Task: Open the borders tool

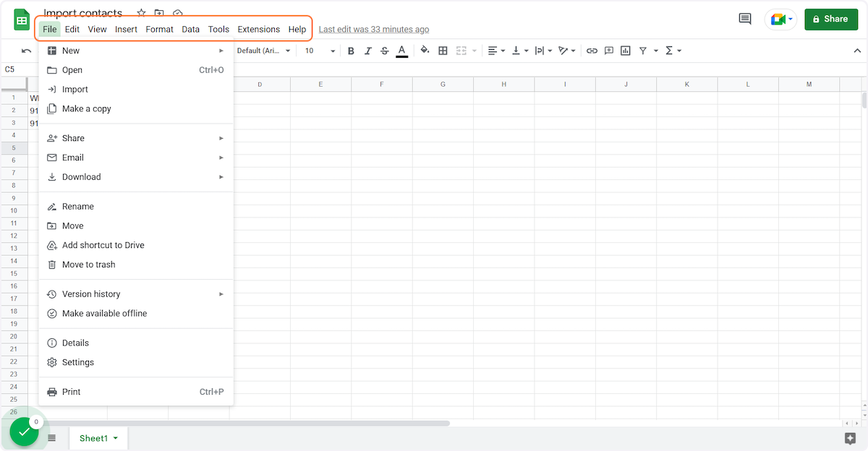Action: pyautogui.click(x=443, y=51)
